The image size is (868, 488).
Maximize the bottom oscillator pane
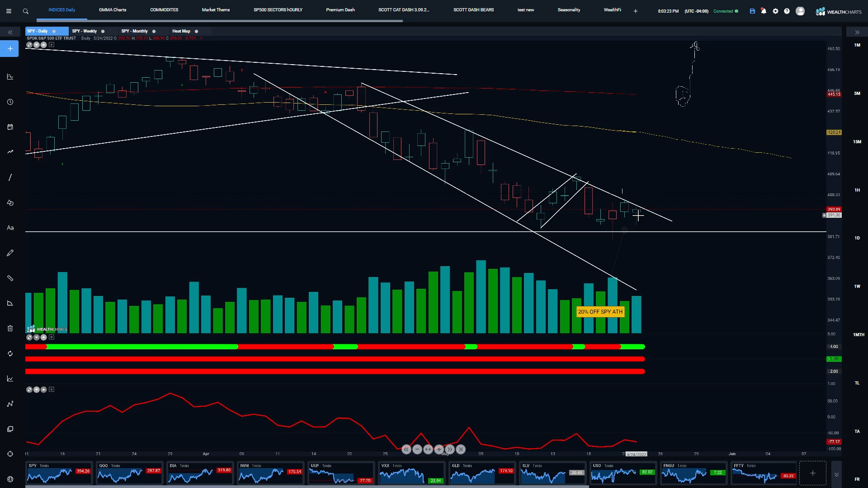(29, 389)
